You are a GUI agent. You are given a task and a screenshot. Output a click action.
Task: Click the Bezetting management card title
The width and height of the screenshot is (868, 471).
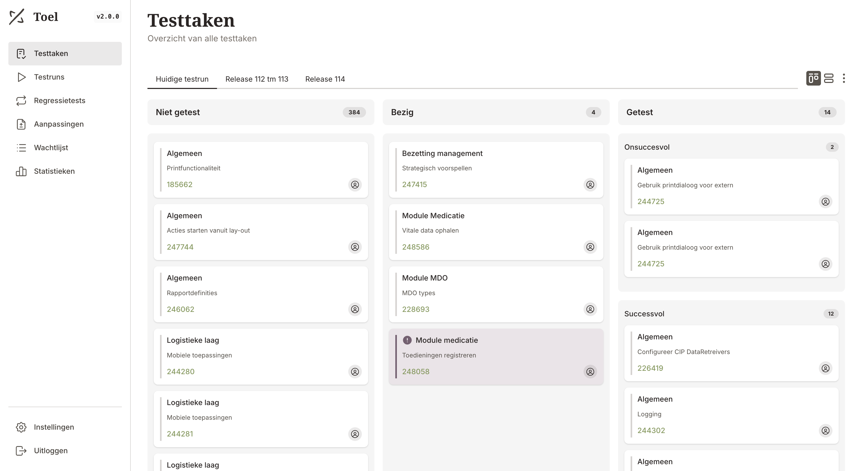[442, 153]
